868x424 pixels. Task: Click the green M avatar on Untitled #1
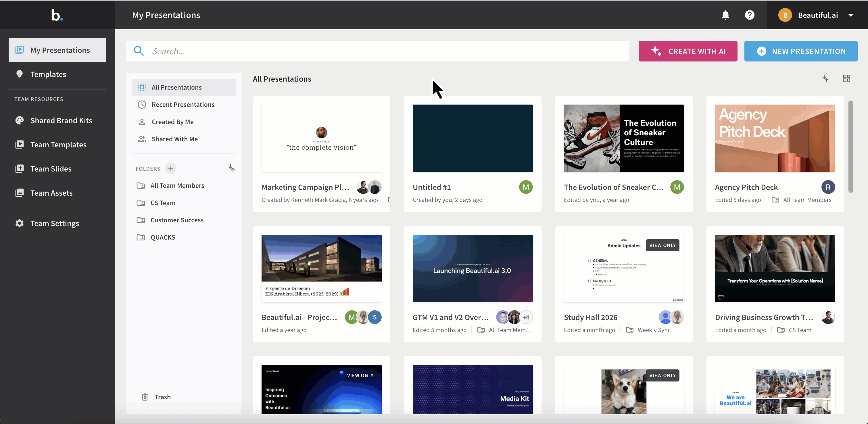[526, 187]
